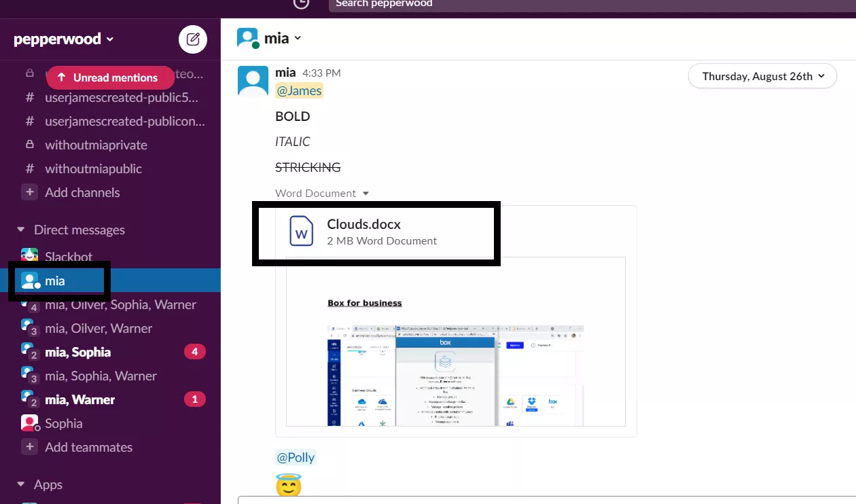The width and height of the screenshot is (856, 504).
Task: Click Add teammates
Action: (88, 447)
